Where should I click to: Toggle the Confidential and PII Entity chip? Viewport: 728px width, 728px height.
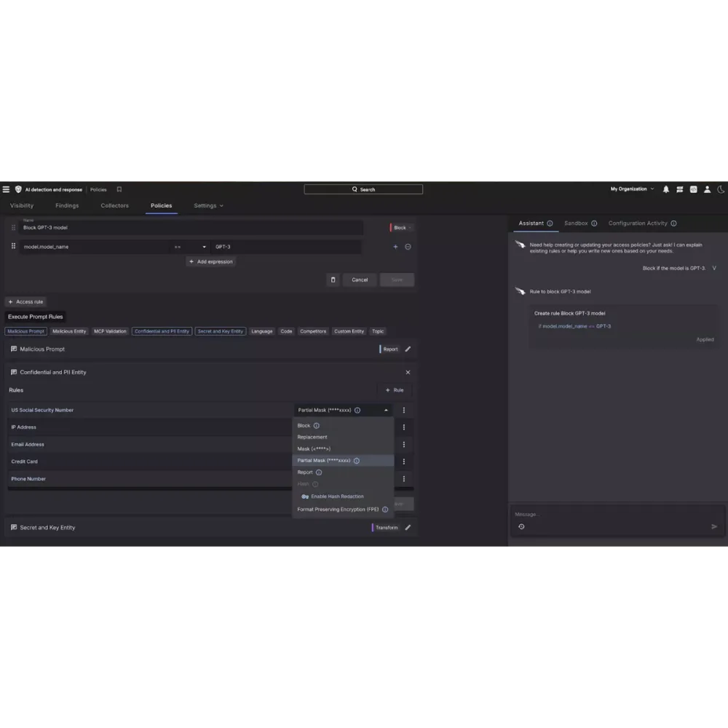click(162, 331)
